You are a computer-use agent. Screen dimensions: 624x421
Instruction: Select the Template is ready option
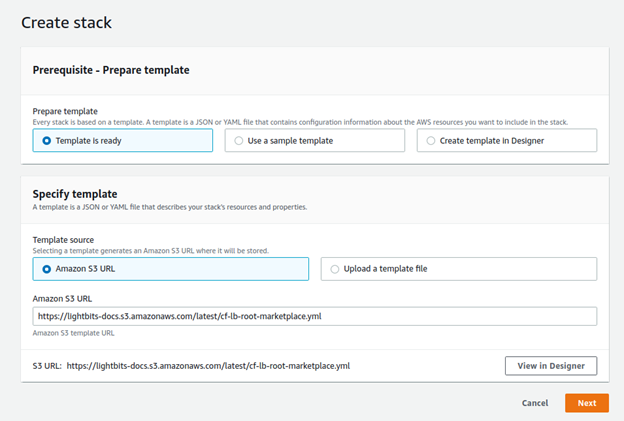[123, 140]
